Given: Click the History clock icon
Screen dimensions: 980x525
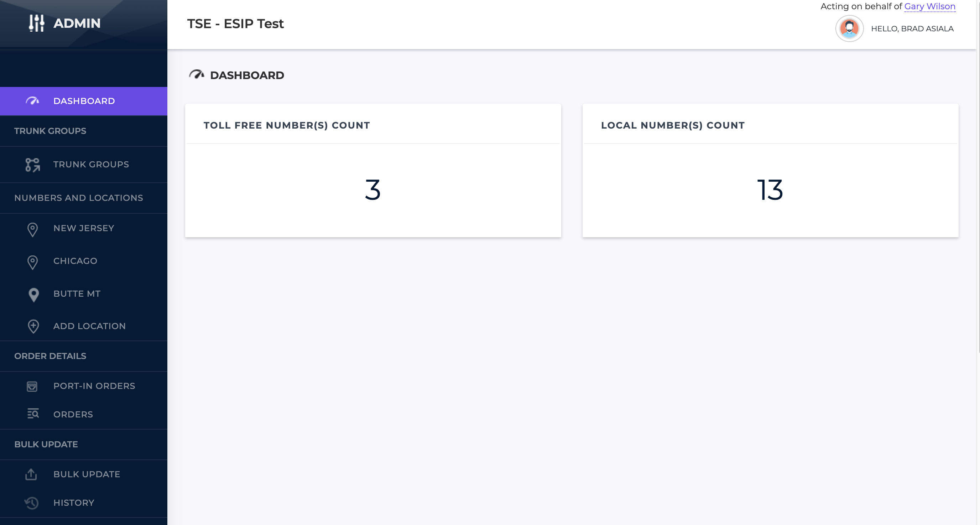Looking at the screenshot, I should (x=32, y=503).
